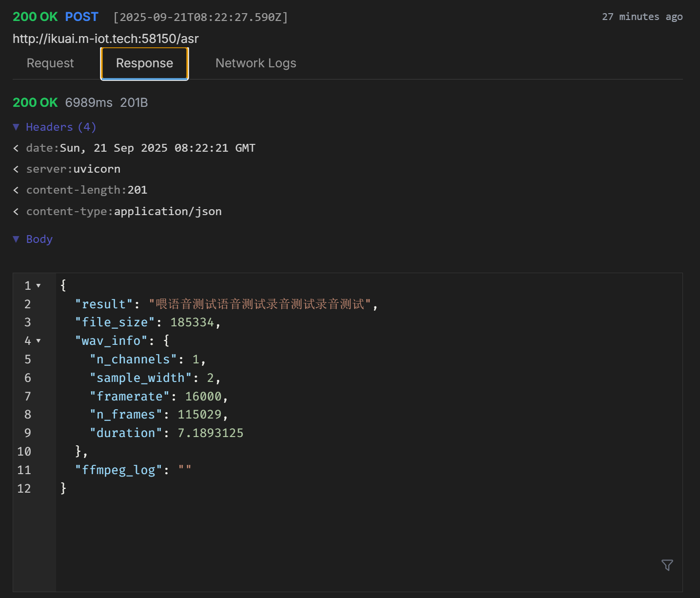700x598 pixels.
Task: Collapse the Body section
Action: pos(16,239)
